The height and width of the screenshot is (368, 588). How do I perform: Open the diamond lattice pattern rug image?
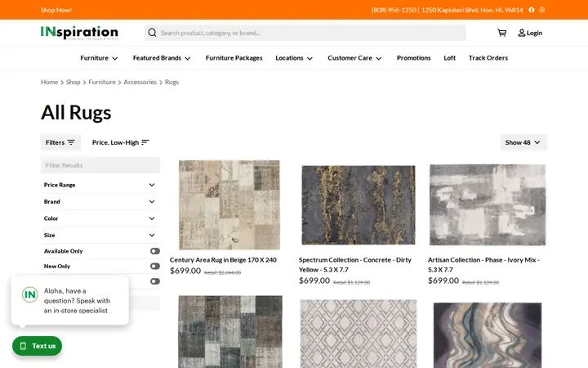pos(359,334)
